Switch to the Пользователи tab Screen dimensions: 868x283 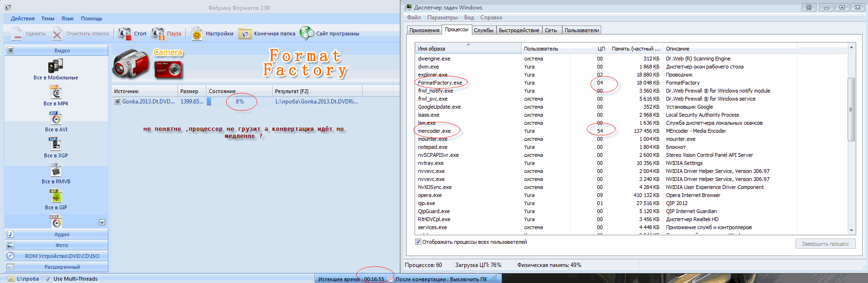pos(582,30)
